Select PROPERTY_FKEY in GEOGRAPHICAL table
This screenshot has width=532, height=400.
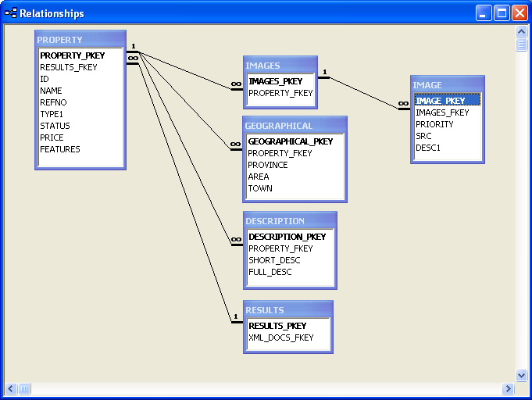(x=295, y=153)
